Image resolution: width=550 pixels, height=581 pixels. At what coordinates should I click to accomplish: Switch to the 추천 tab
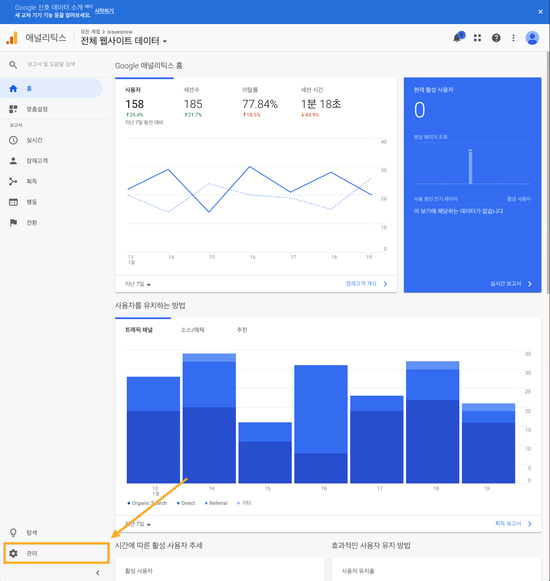[x=242, y=330]
